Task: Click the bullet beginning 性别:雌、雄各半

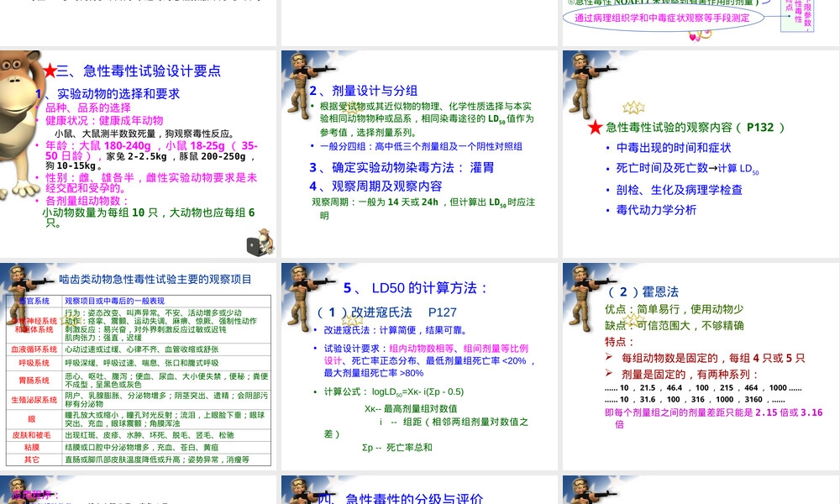Action: [x=151, y=182]
